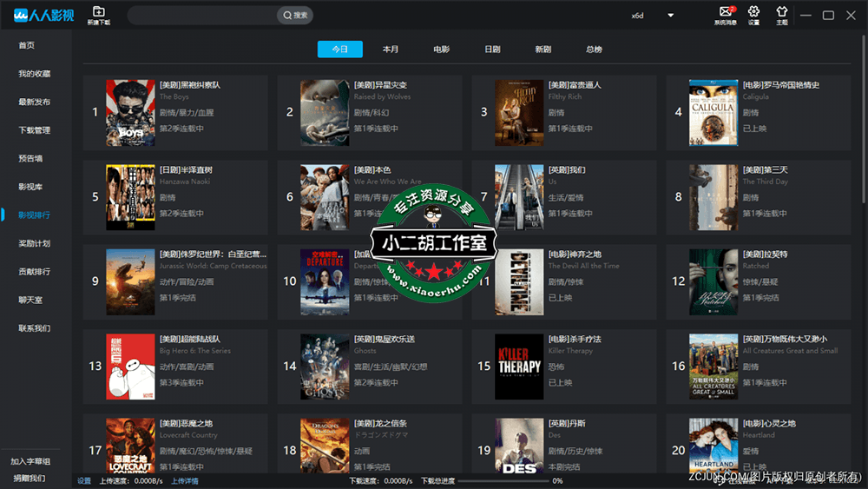
Task: Click the 主题 shirt icon
Action: 781,12
